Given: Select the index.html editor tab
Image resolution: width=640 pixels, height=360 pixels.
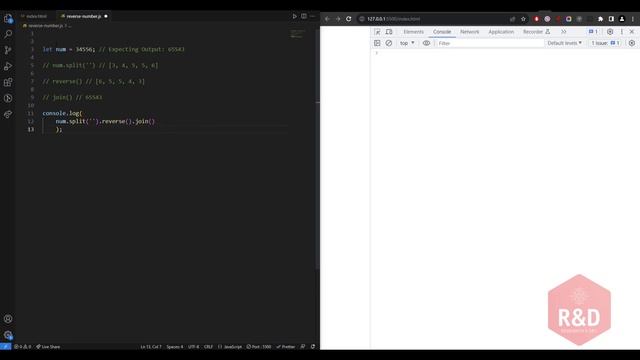Looking at the screenshot, I should pos(36,16).
